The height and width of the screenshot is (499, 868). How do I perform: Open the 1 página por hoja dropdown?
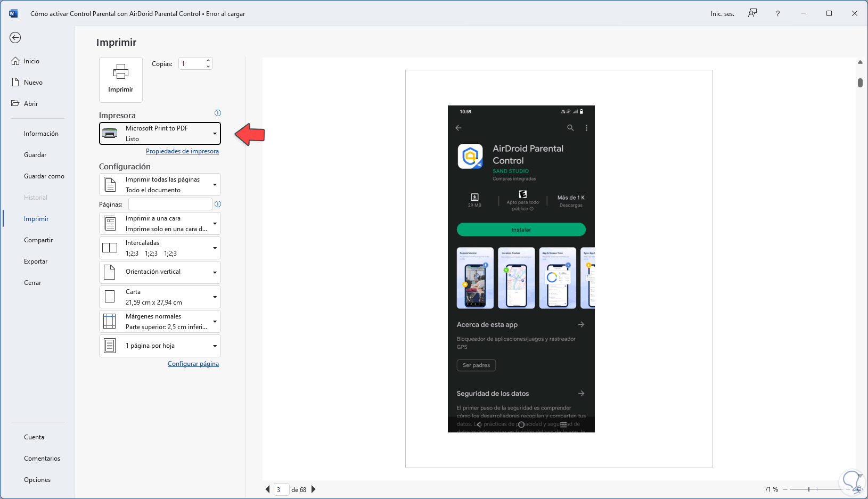coord(160,346)
